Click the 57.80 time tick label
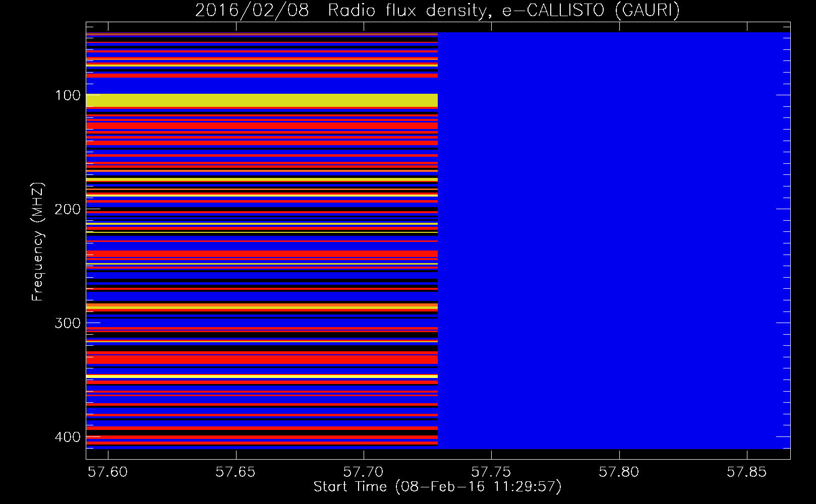The width and height of the screenshot is (816, 504). point(619,472)
